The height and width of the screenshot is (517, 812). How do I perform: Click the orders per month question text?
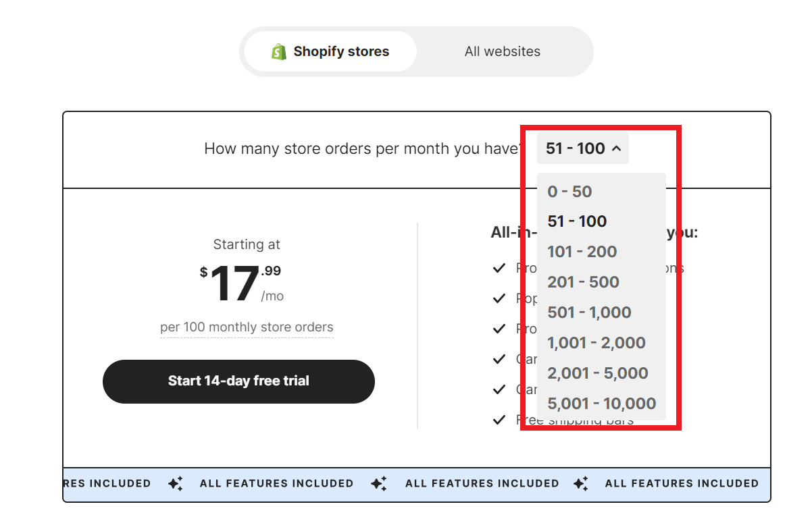(x=363, y=148)
